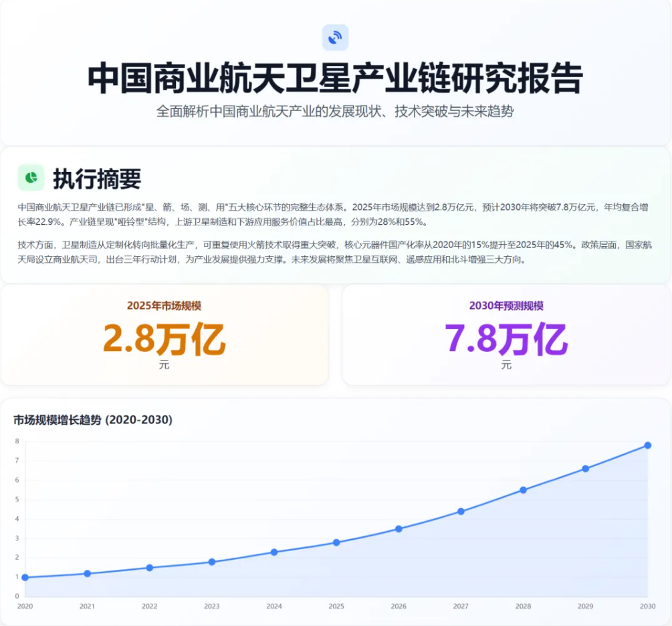Click the purple 7.8万亿 forecast figure
The width and height of the screenshot is (672, 626).
coord(506,339)
